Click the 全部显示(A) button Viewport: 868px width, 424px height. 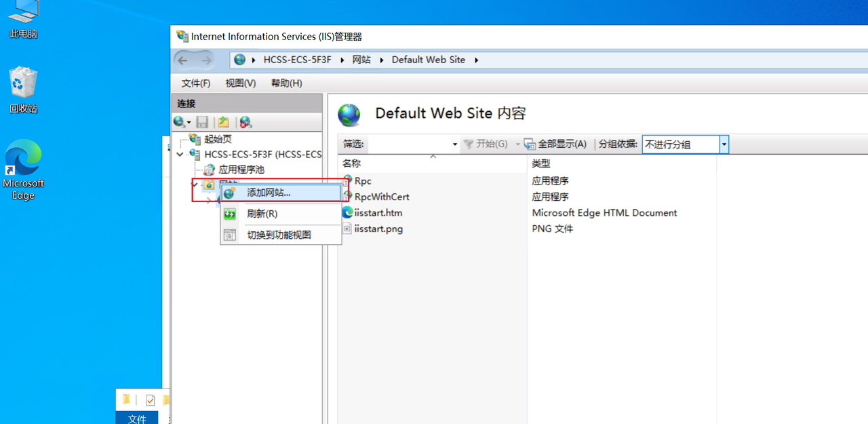(x=555, y=144)
